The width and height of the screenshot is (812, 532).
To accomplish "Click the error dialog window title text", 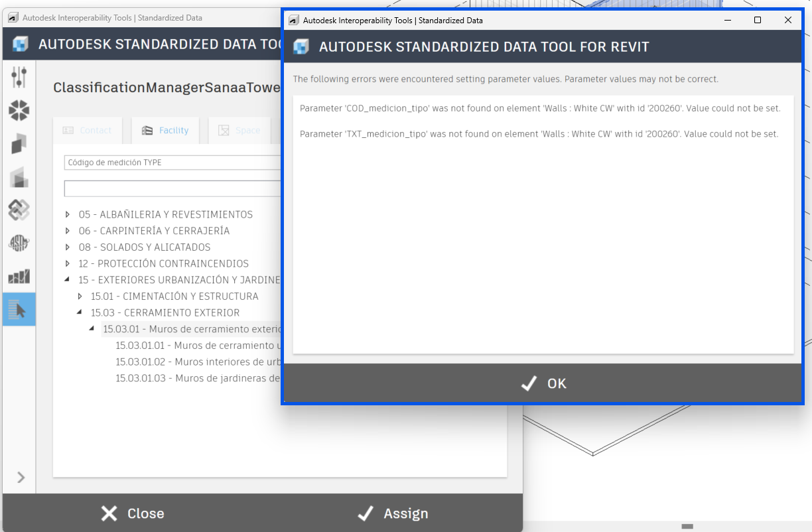I will [393, 21].
